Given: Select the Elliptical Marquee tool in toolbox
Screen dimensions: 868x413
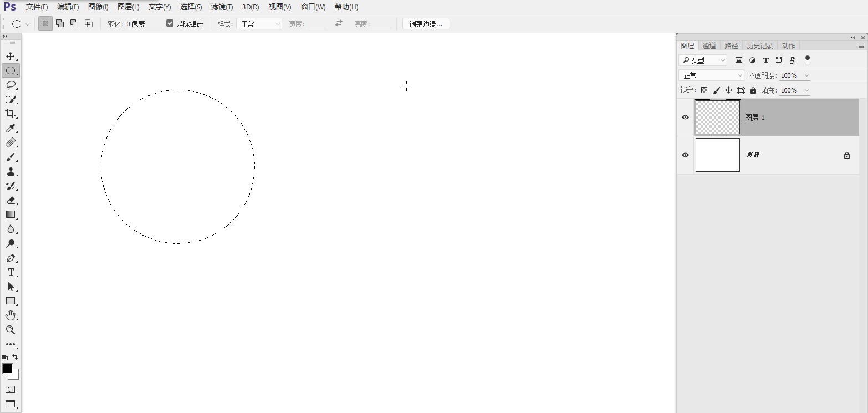Looking at the screenshot, I should point(11,70).
